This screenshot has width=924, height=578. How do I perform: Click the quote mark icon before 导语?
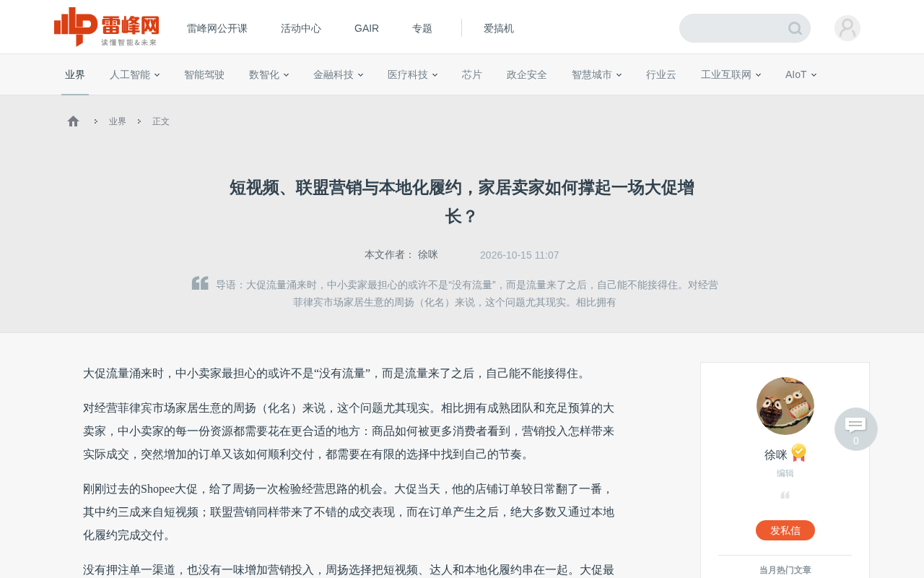click(200, 283)
